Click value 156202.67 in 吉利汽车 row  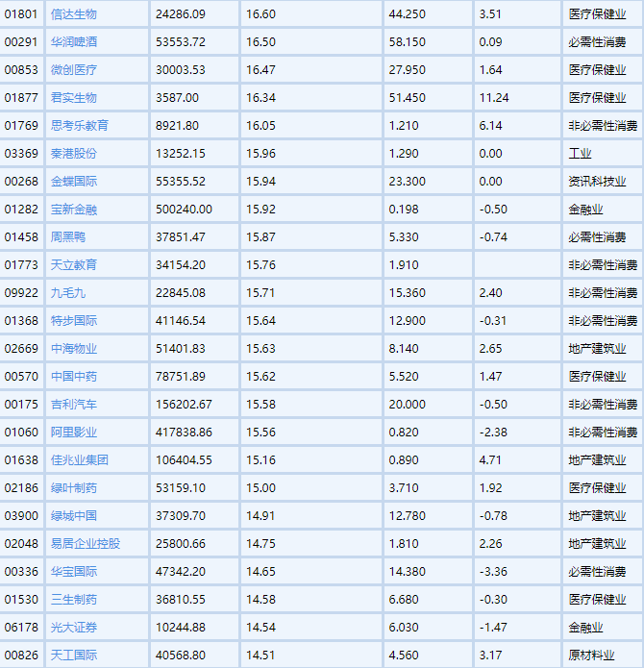point(184,405)
